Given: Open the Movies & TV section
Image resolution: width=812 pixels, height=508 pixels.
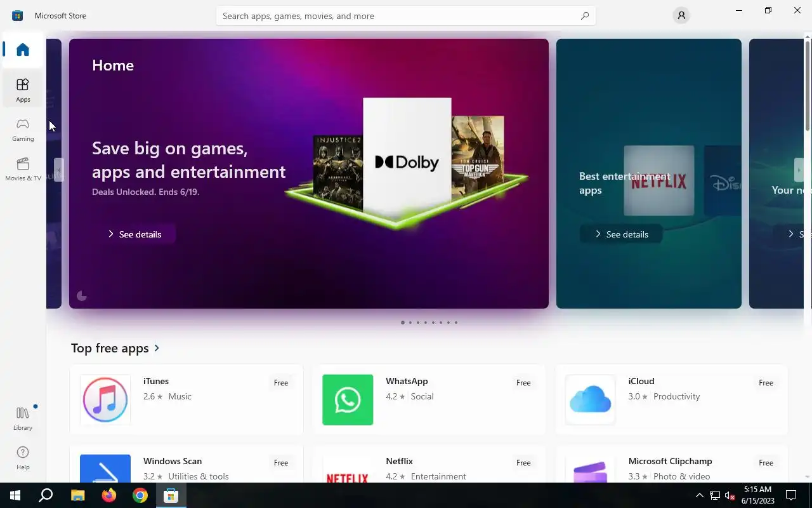Looking at the screenshot, I should [23, 170].
